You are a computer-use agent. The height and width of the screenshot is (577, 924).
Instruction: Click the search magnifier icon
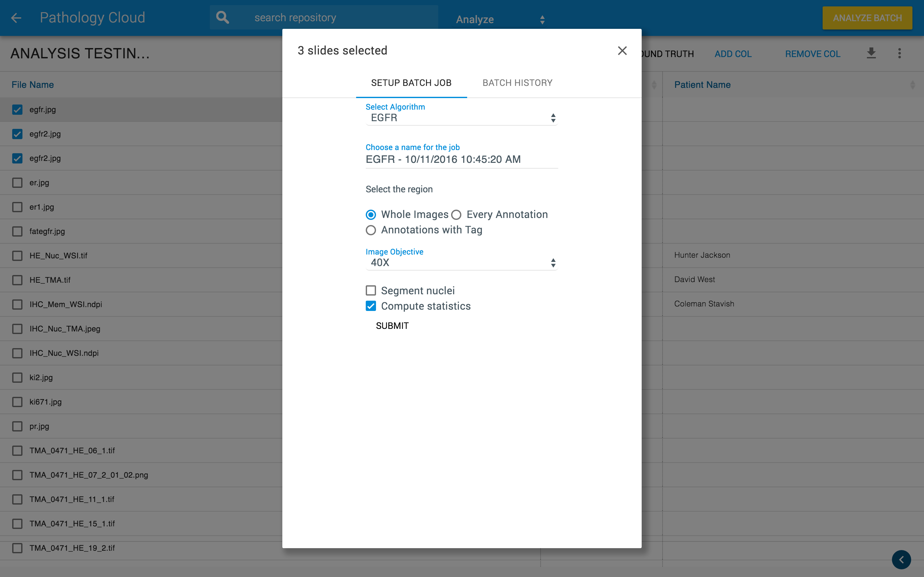click(x=222, y=18)
